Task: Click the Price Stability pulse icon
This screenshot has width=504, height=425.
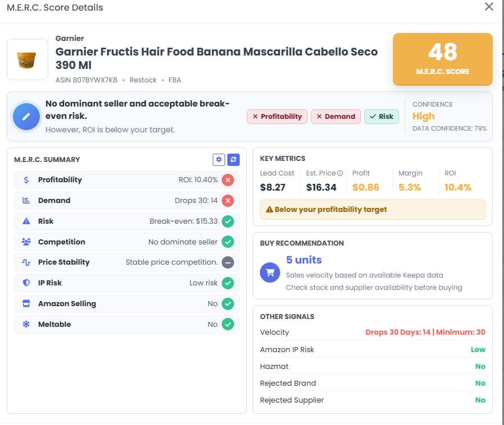Action: (x=26, y=262)
